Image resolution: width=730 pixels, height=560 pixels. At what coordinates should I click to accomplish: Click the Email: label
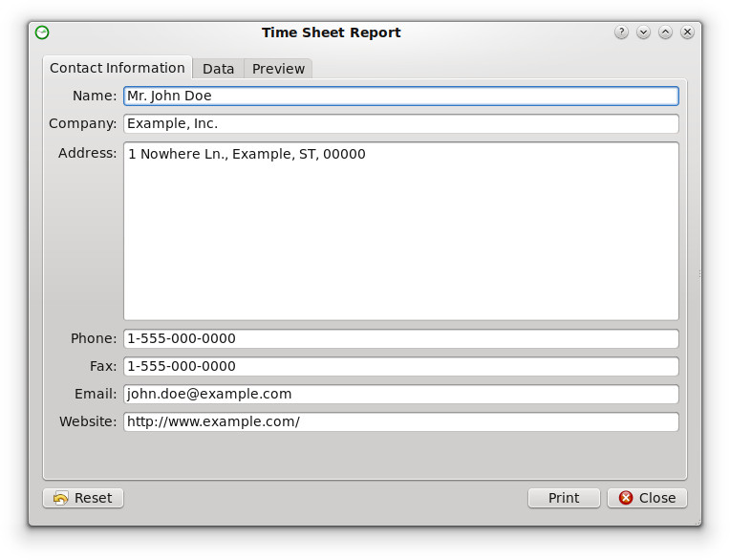pos(96,394)
